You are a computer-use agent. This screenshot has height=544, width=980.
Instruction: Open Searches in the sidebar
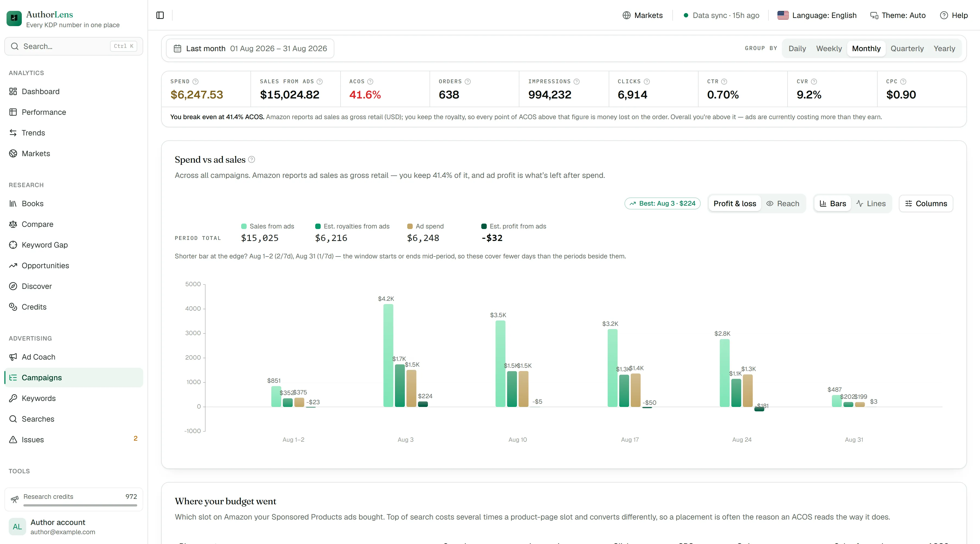(73, 419)
